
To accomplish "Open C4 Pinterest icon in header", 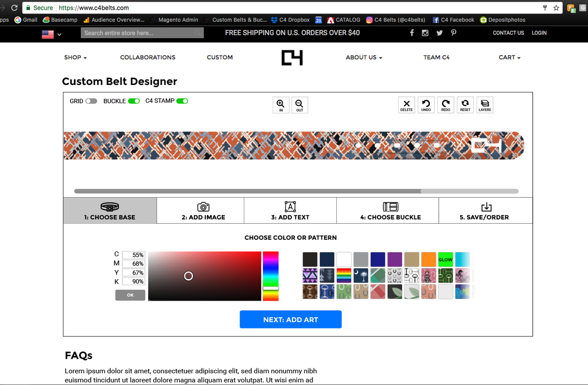I will click(453, 33).
